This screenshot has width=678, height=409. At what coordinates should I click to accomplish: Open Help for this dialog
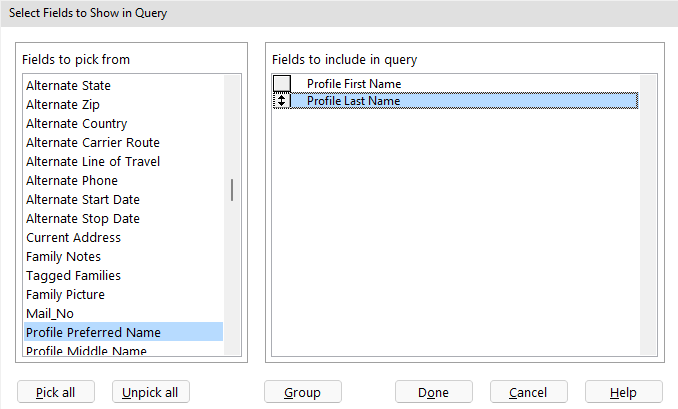[624, 392]
